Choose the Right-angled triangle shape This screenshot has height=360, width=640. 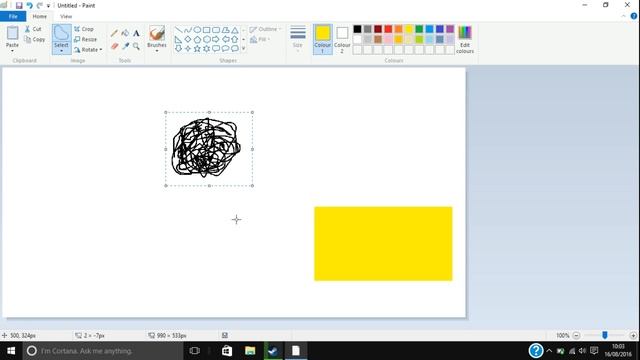click(178, 40)
